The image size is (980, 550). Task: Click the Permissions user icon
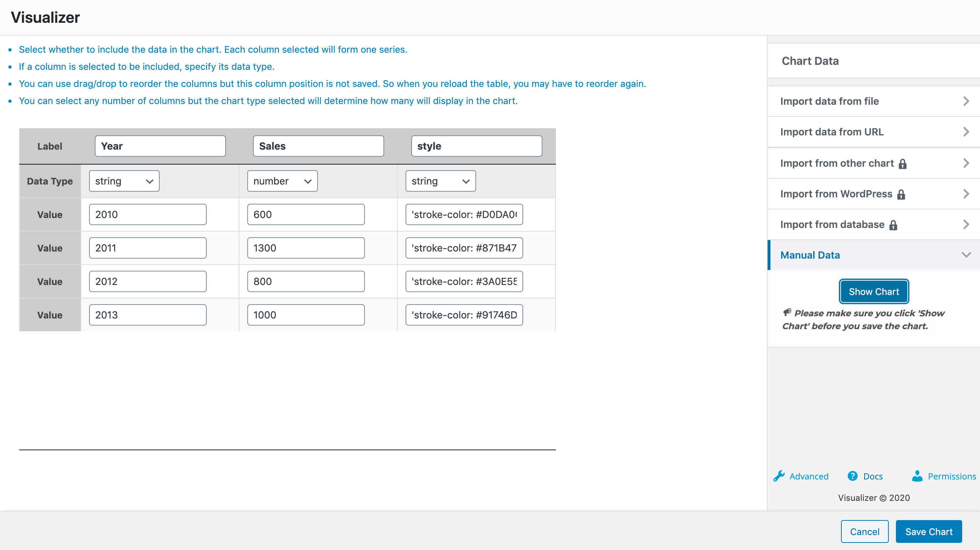tap(917, 476)
